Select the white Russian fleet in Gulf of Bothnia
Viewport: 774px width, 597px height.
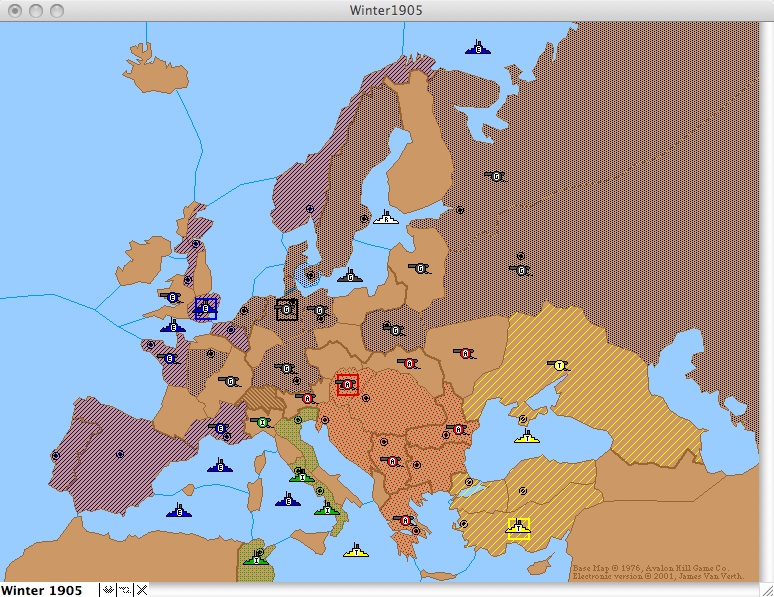point(386,217)
